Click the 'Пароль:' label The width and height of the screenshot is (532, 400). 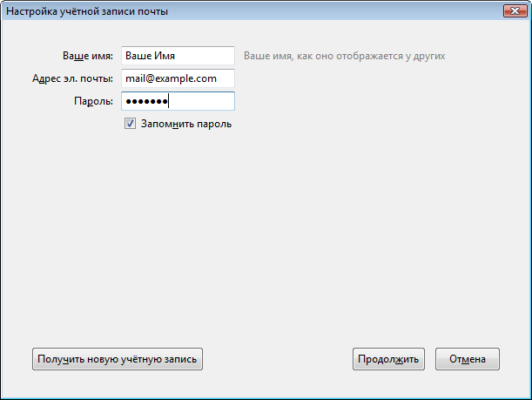pos(93,101)
